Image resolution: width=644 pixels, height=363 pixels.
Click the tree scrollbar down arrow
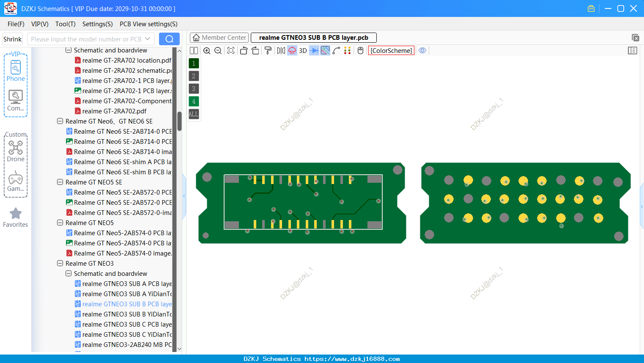coord(179,349)
